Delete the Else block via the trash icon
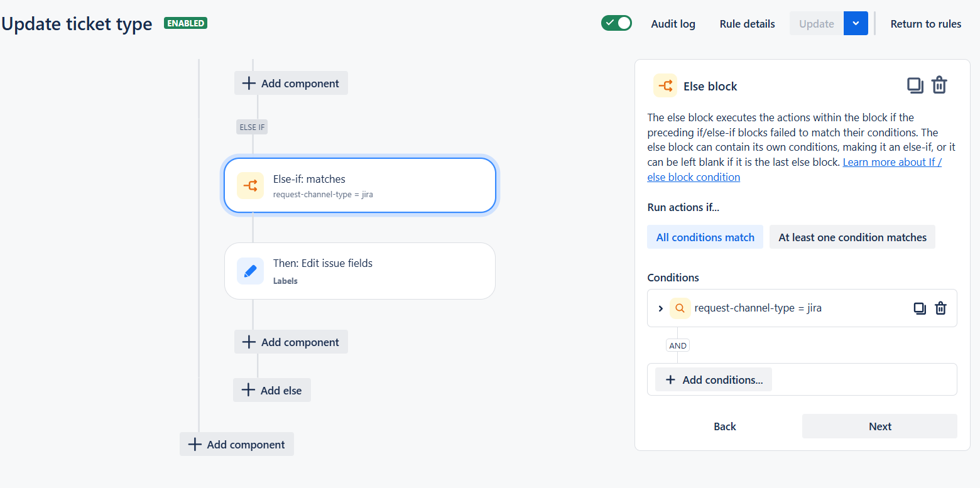Image resolution: width=980 pixels, height=488 pixels. pos(939,85)
